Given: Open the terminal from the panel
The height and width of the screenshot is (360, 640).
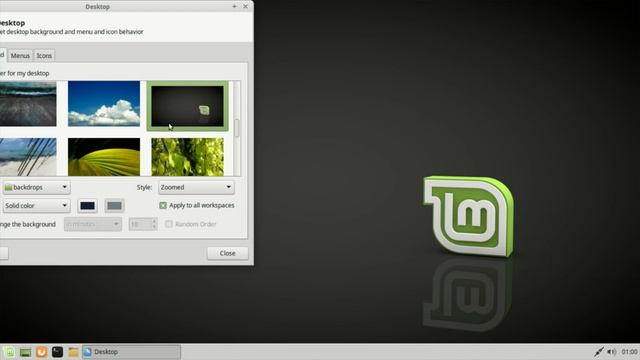Looking at the screenshot, I should pyautogui.click(x=57, y=352).
